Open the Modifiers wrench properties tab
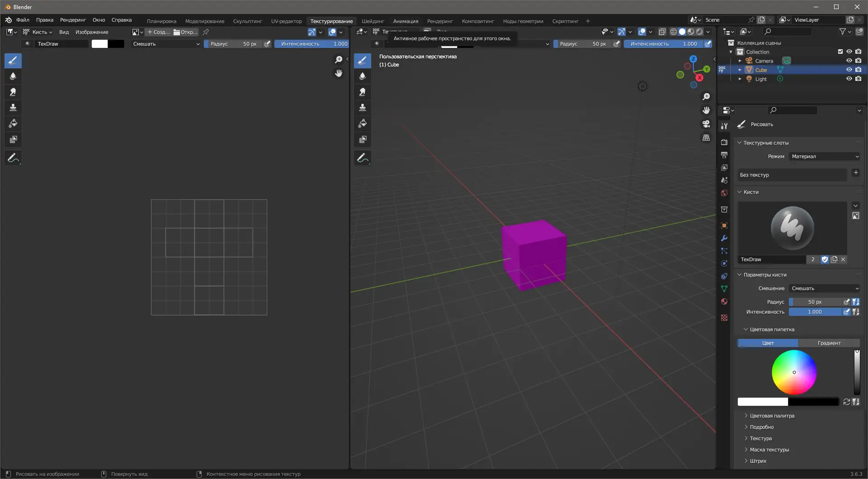 pyautogui.click(x=724, y=238)
